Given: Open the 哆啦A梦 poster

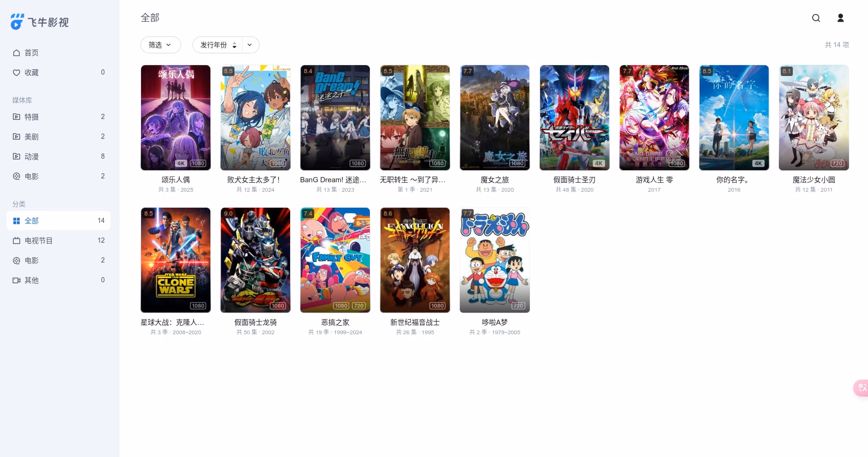Looking at the screenshot, I should [494, 260].
